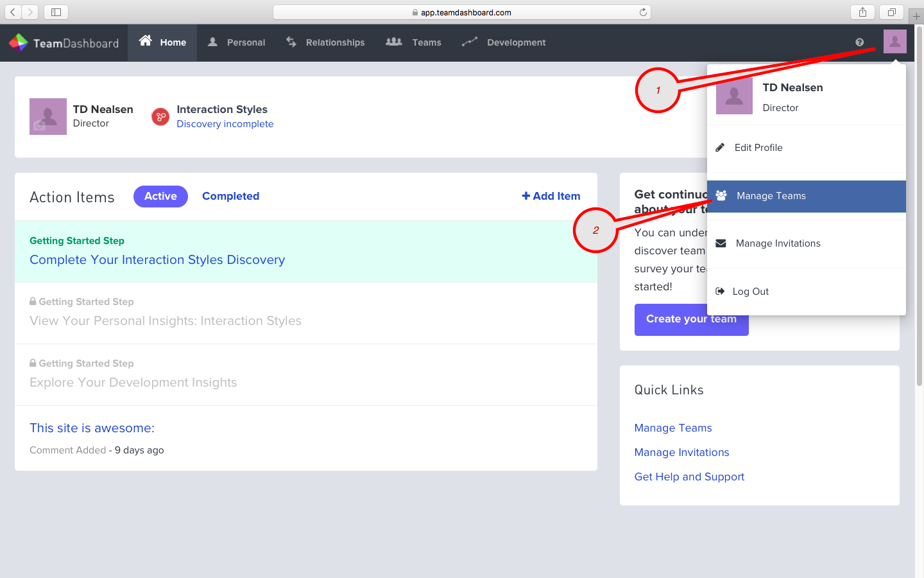Toggle the Safari sidebar button
Image resolution: width=924 pixels, height=578 pixels.
point(56,12)
